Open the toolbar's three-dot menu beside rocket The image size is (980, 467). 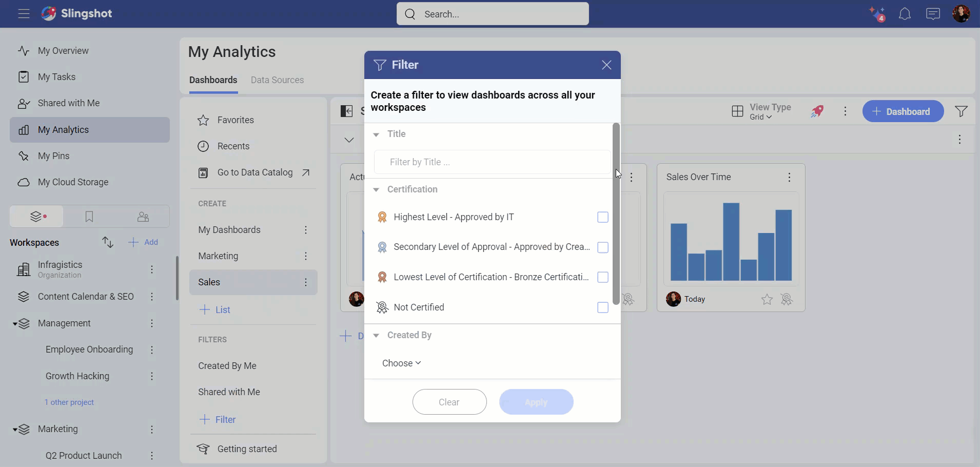click(x=846, y=111)
